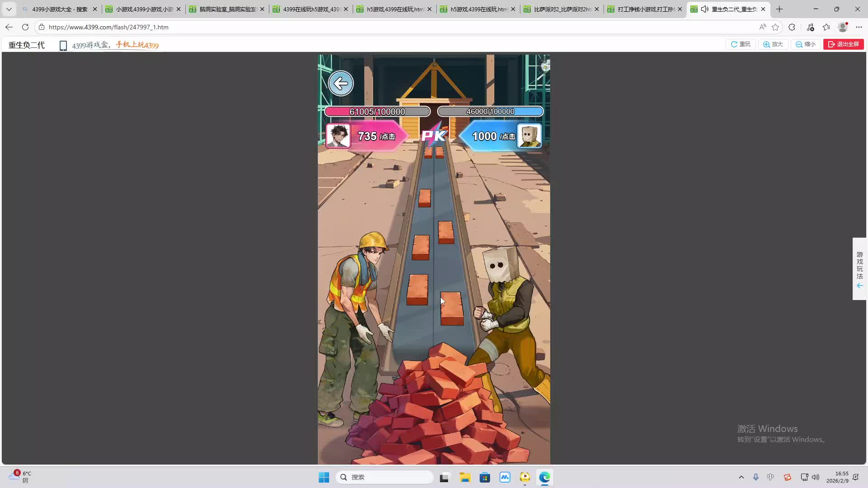This screenshot has width=868, height=488.
Task: Open File Explorer from taskbar
Action: click(465, 477)
